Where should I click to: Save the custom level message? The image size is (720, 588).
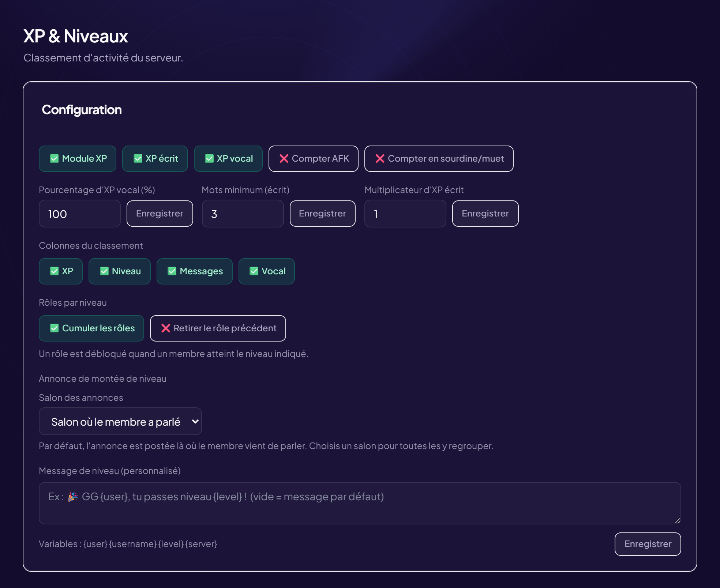pos(648,544)
